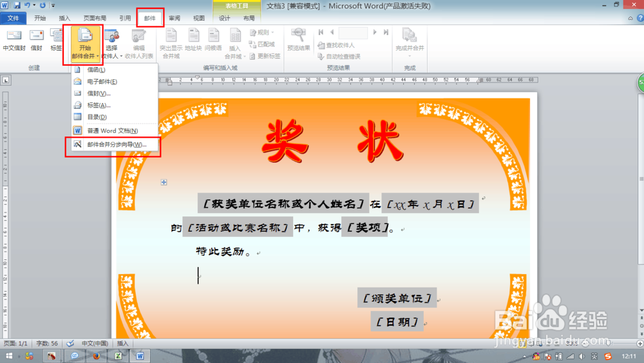
Task: Switch to the Insert (插入) tab
Action: point(64,18)
